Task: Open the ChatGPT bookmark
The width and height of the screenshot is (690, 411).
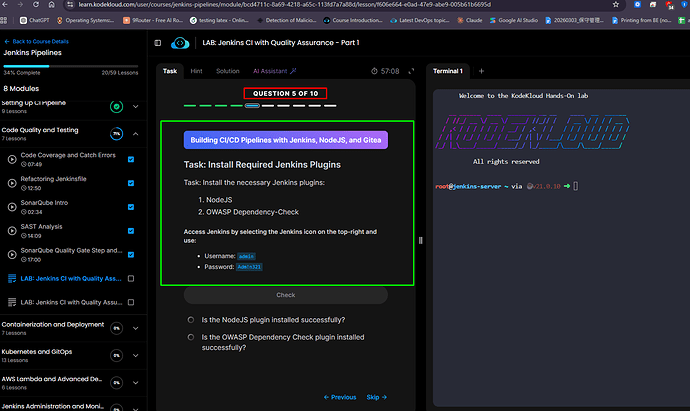Action: (x=35, y=20)
